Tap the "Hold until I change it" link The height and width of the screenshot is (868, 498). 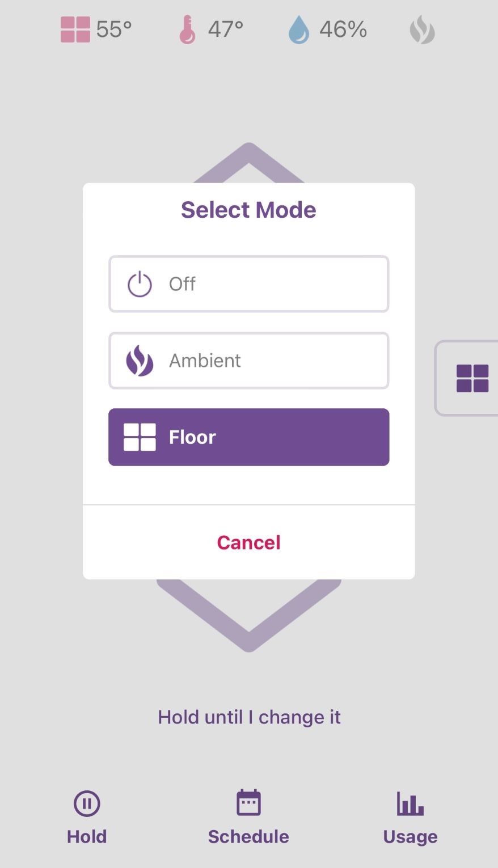[x=249, y=717]
